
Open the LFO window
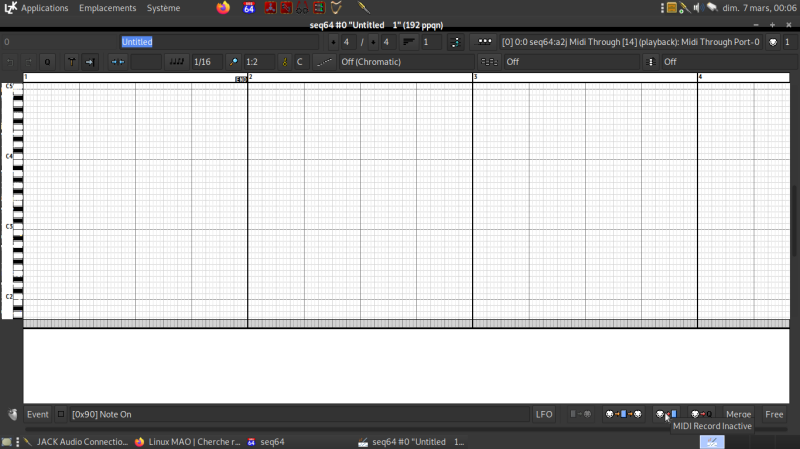pos(544,414)
